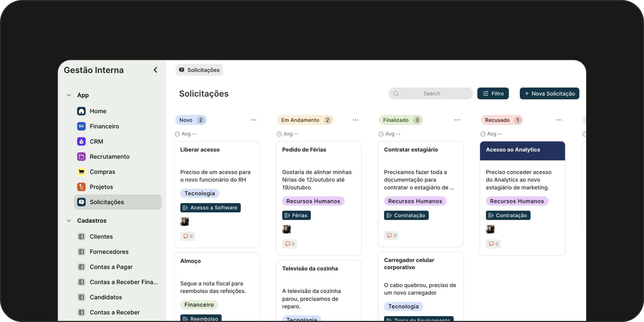Click comment icon on Liberar acesso card
644x322 pixels.
tap(186, 236)
